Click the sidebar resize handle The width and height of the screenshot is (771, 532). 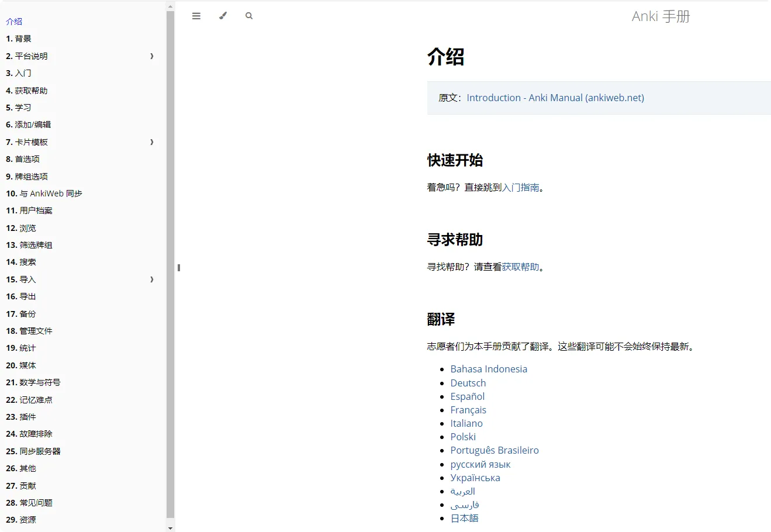[178, 268]
